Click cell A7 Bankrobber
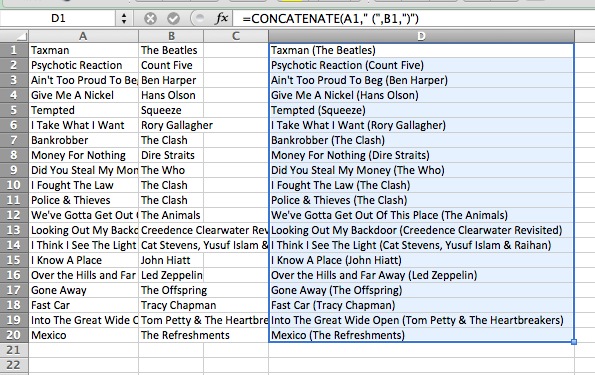Screen dimensions: 595x375 point(83,140)
